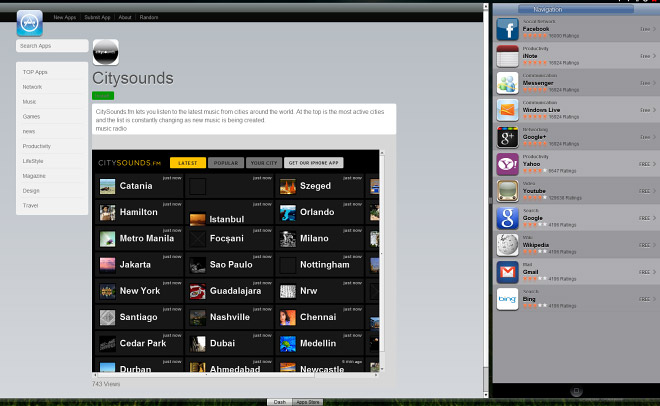Expand Bing row chevron arrow

click(x=654, y=299)
